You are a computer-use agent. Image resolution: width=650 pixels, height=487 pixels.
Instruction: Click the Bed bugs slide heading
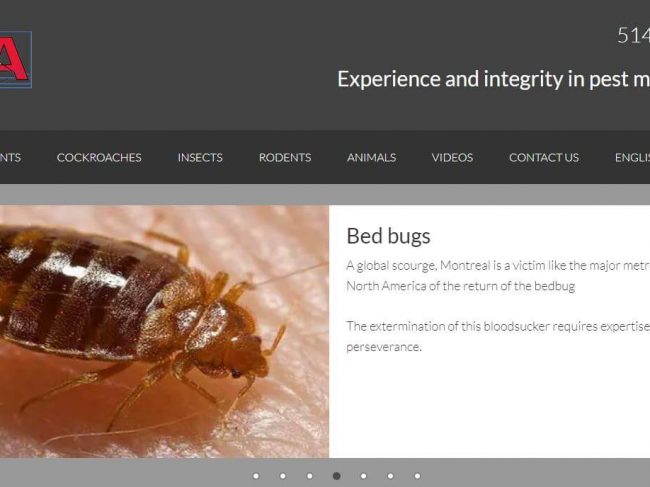388,236
